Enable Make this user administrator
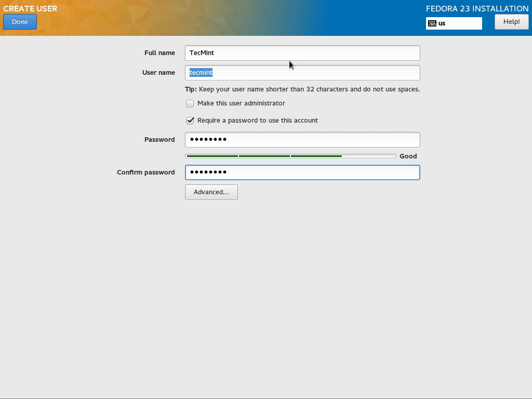This screenshot has height=399, width=532. tap(190, 103)
